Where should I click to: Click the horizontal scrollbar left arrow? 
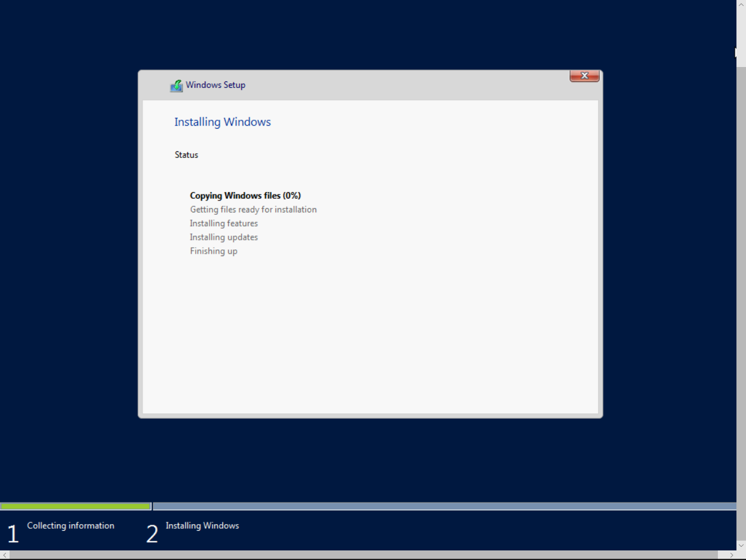[x=5, y=555]
